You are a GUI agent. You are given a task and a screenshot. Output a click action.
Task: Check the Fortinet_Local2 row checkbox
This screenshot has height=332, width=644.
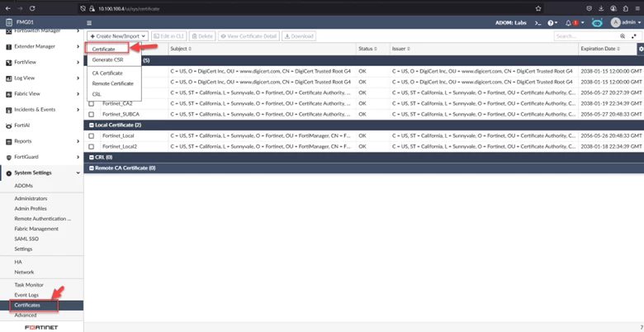tap(91, 147)
